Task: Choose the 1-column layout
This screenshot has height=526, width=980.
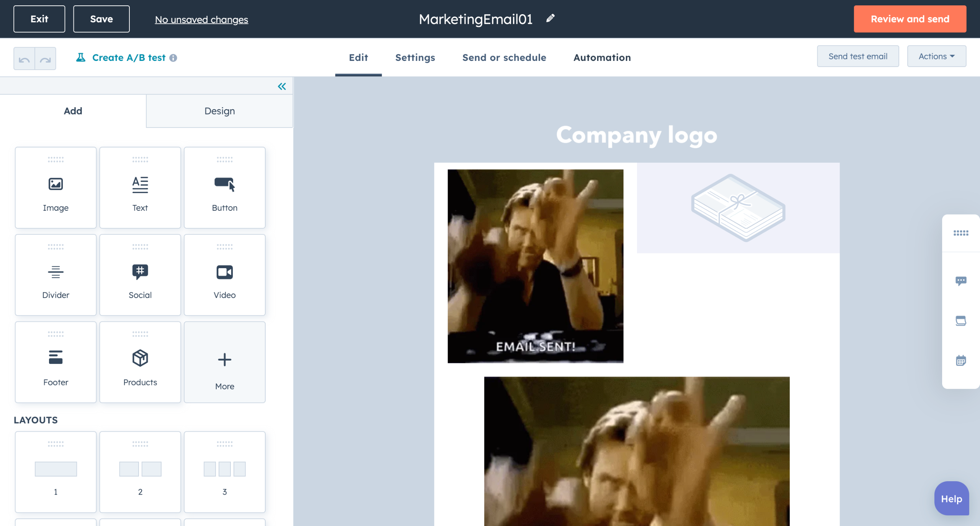Action: pos(56,472)
